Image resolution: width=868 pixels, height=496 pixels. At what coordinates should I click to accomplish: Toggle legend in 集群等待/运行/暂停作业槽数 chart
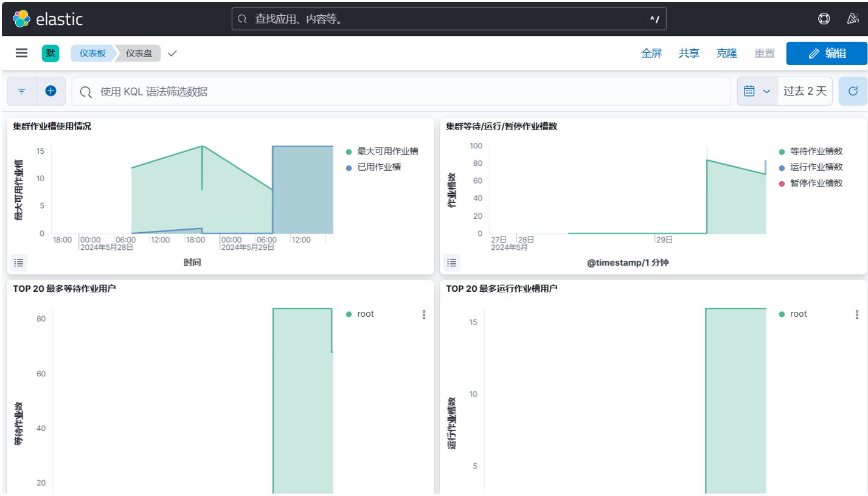tap(452, 263)
